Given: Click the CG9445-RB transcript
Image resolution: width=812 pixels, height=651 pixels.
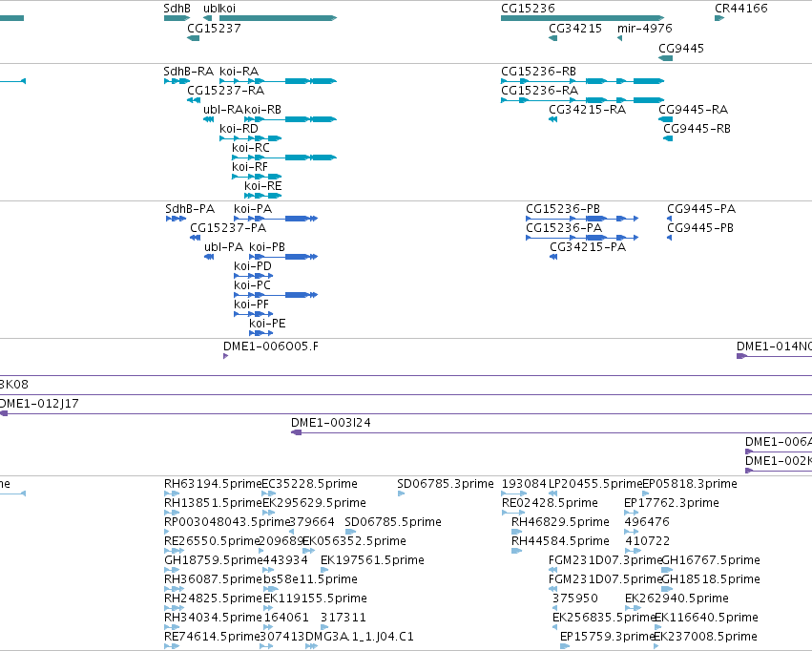Looking at the screenshot, I should (668, 138).
